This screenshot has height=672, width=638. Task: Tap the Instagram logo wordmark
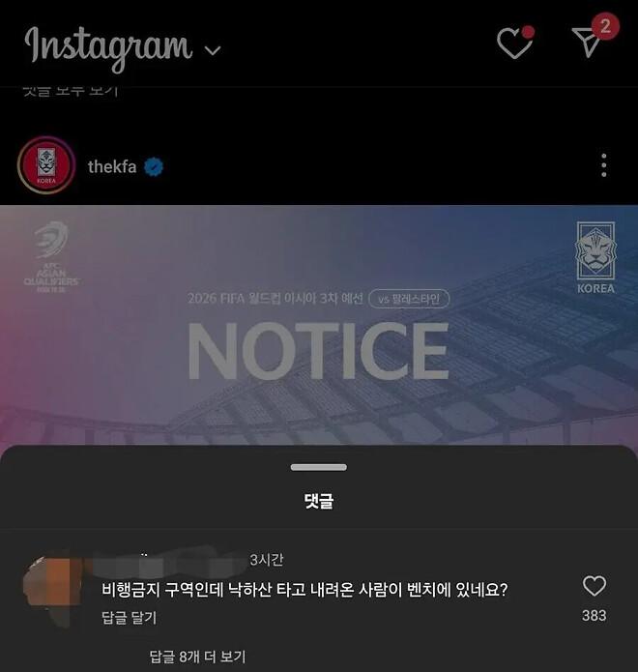coord(108,48)
